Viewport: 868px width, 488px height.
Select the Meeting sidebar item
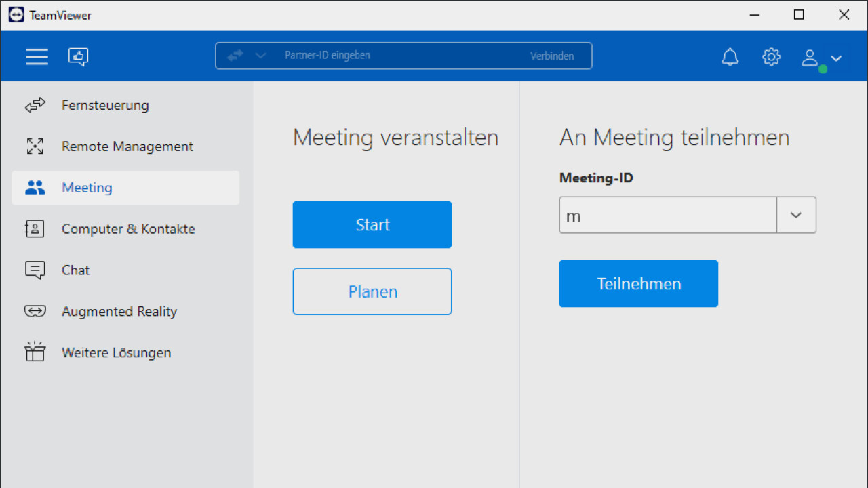point(125,188)
